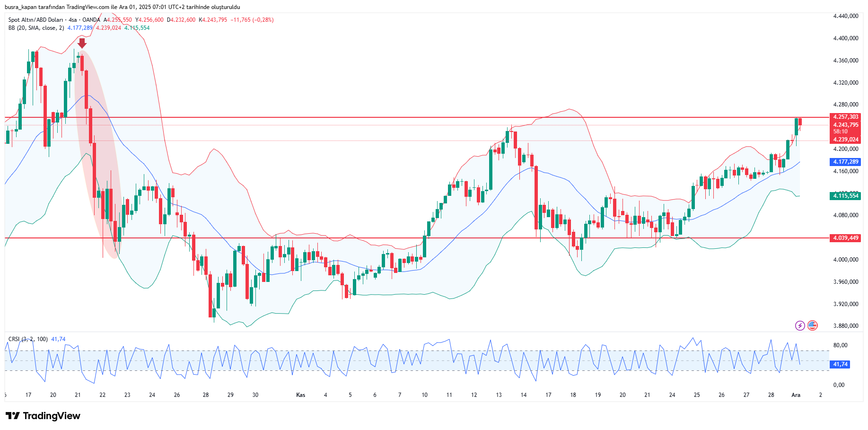Click the purple lightning bolt icon
Image resolution: width=868 pixels, height=430 pixels.
pyautogui.click(x=799, y=325)
